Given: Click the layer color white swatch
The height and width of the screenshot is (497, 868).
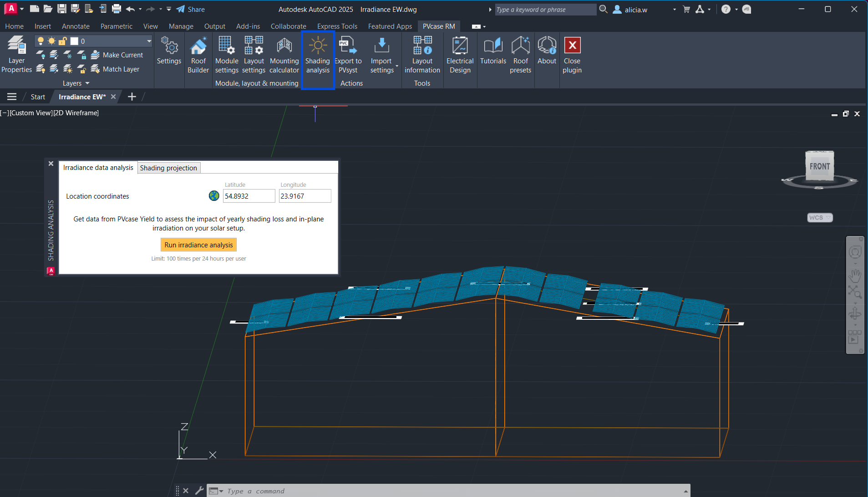Looking at the screenshot, I should tap(74, 41).
